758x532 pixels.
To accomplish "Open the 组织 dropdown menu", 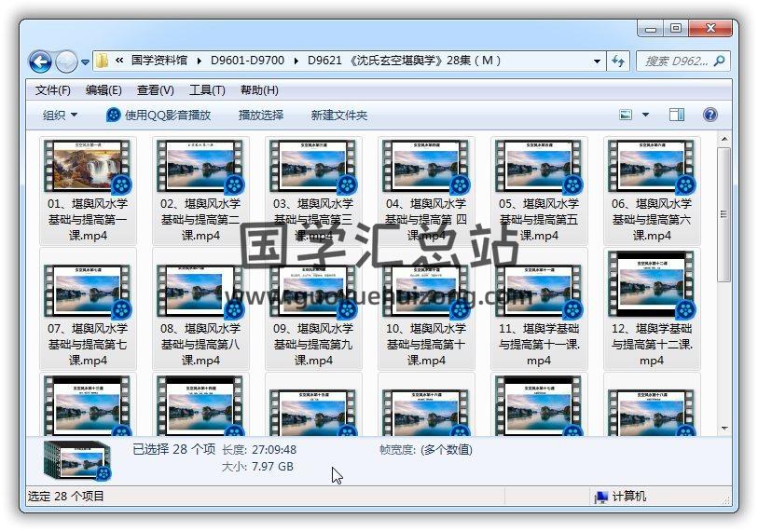I will pyautogui.click(x=60, y=115).
